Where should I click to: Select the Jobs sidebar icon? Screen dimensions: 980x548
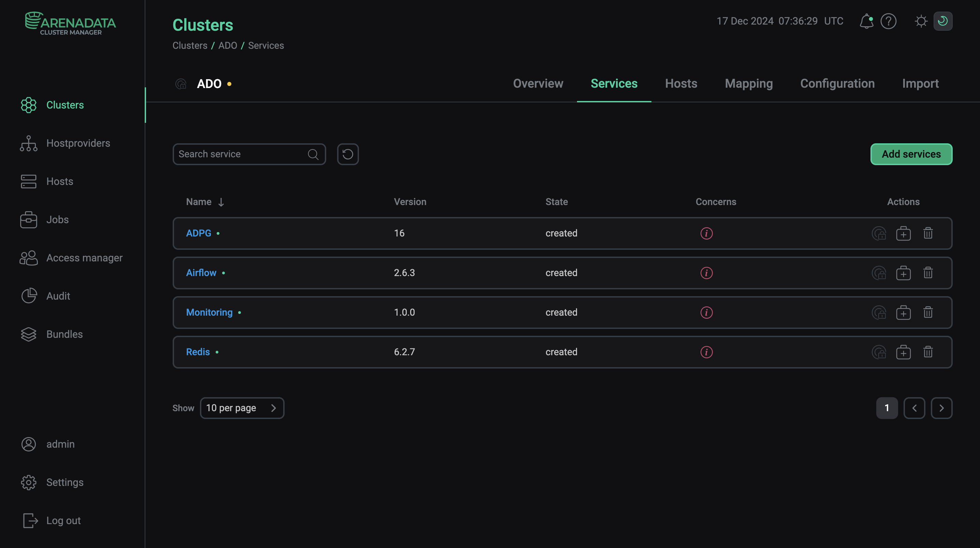57,220
